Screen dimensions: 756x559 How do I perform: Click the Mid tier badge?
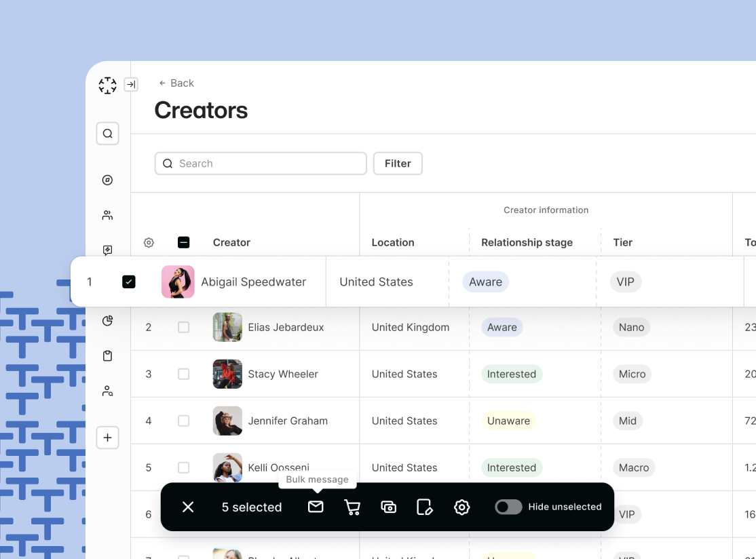[627, 421]
